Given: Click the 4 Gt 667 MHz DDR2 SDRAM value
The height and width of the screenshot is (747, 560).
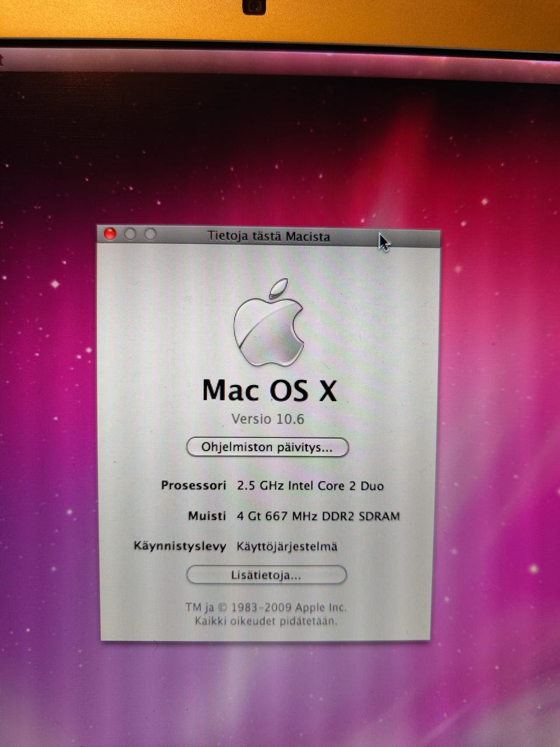Looking at the screenshot, I should point(318,516).
